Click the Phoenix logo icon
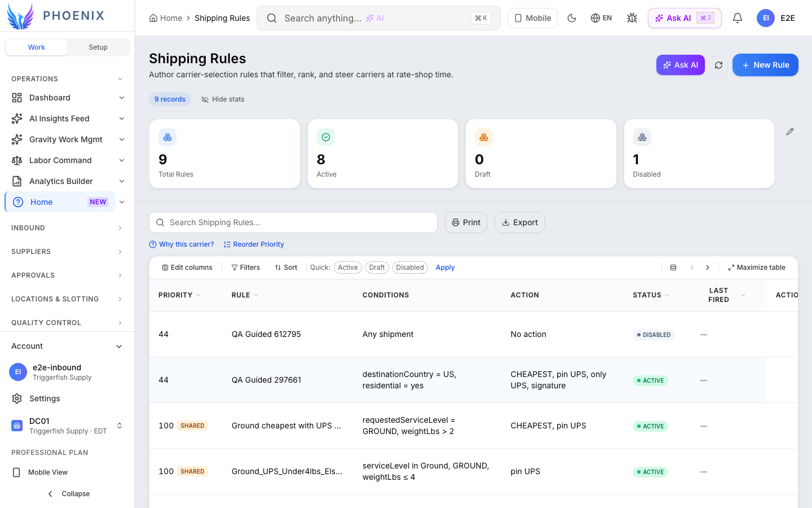812x508 pixels. [20, 16]
